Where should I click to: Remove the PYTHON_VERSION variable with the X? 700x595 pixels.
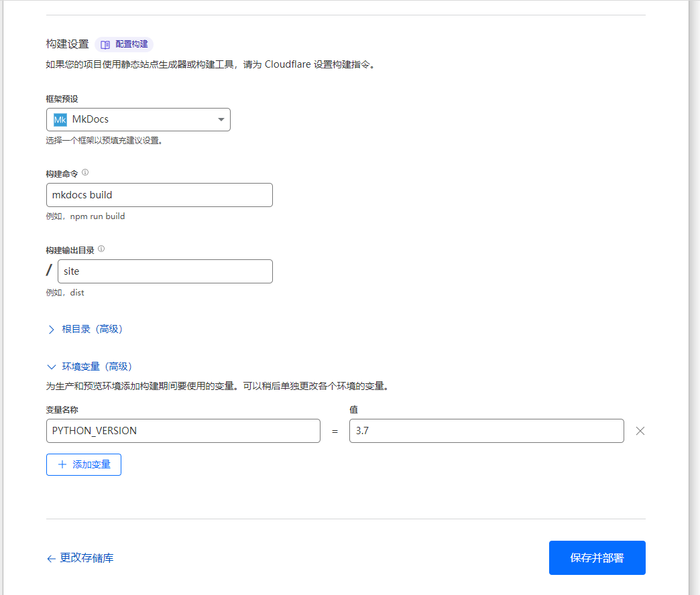tap(640, 431)
